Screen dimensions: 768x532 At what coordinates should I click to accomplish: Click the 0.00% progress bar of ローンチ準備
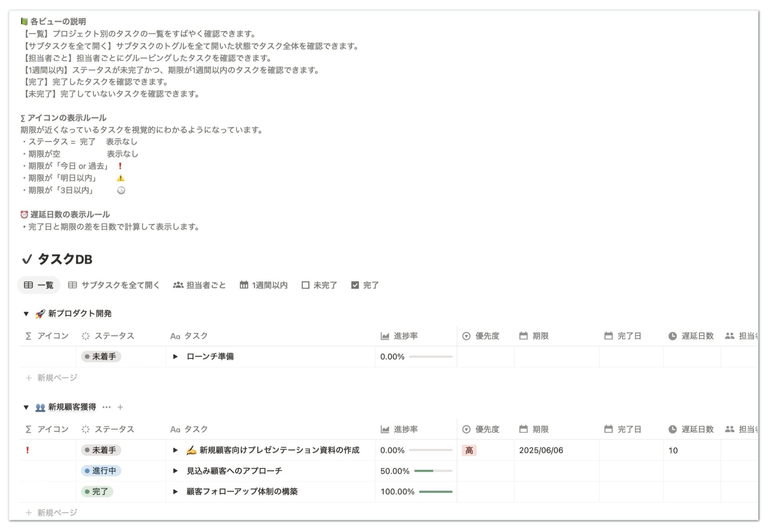coord(431,356)
